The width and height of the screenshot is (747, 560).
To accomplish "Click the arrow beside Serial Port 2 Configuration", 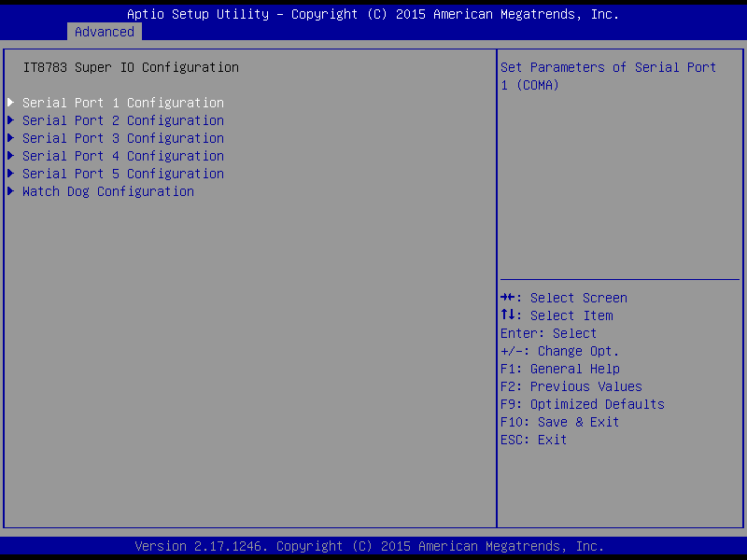I will pyautogui.click(x=11, y=120).
